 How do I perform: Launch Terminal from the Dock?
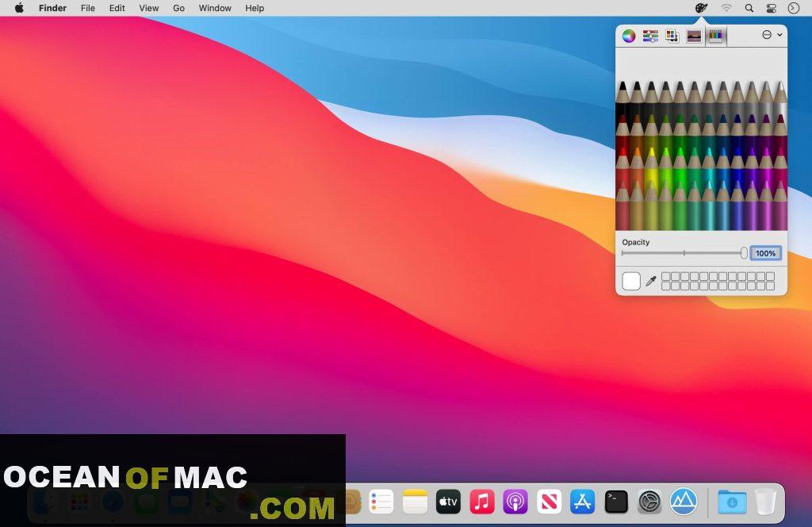[616, 502]
